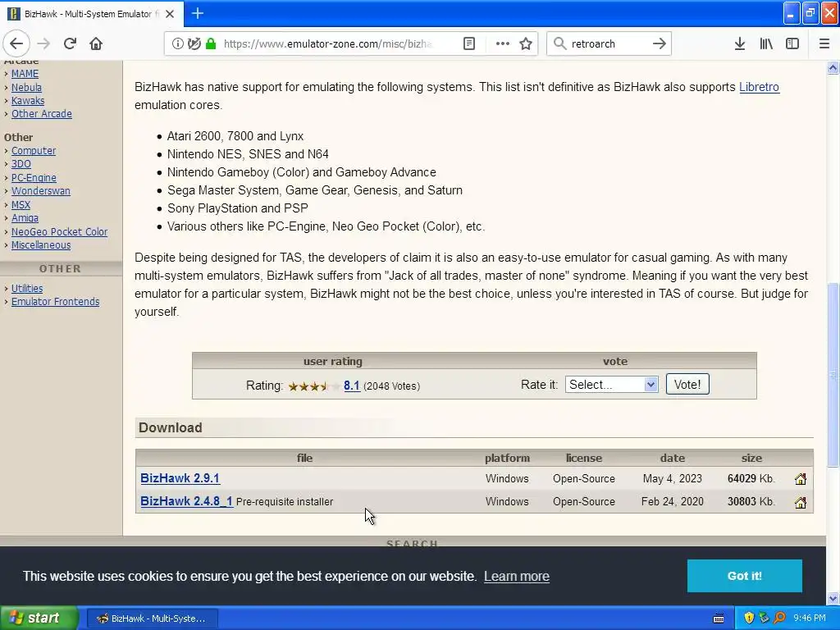The image size is (840, 630).
Task: Click the orange magnifier tray icon
Action: [x=779, y=618]
